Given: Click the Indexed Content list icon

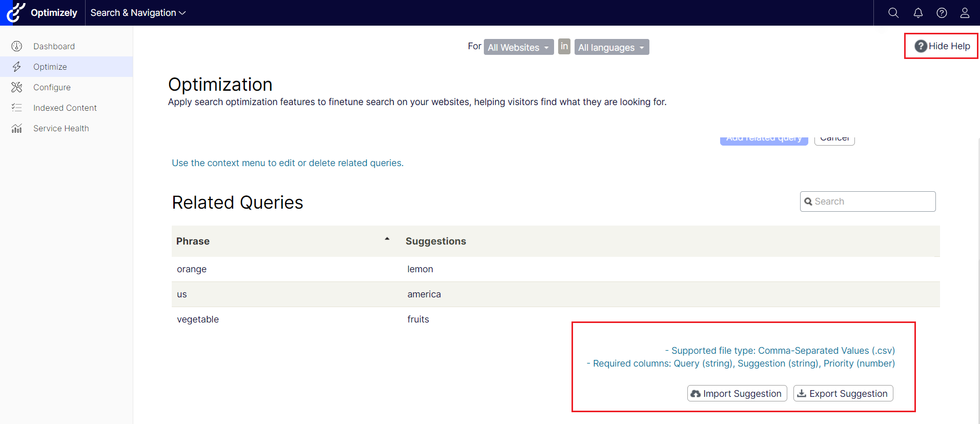Looking at the screenshot, I should pos(17,108).
